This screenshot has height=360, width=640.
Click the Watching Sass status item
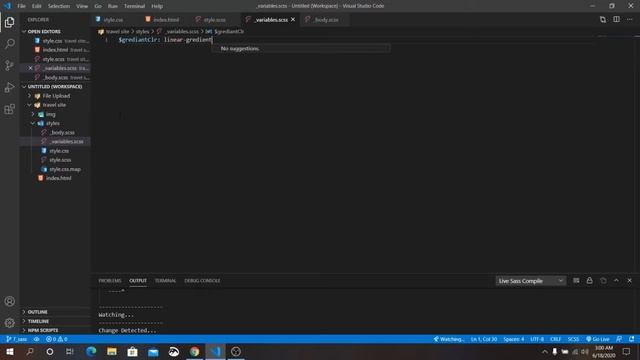(x=449, y=339)
